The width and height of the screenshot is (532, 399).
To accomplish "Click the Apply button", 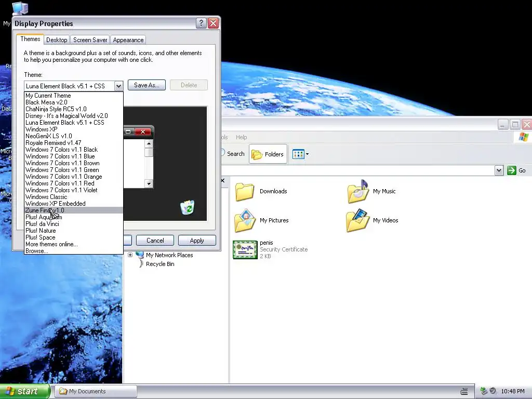I will [x=197, y=241].
